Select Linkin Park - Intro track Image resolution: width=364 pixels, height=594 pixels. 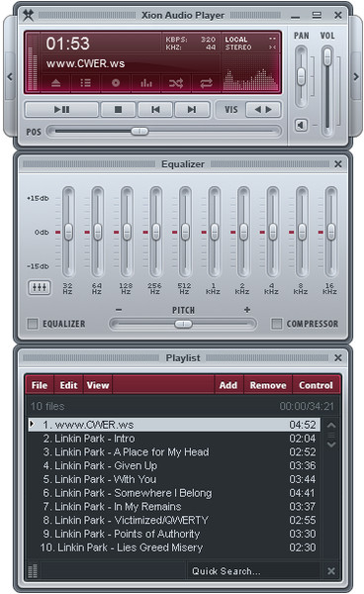174,439
